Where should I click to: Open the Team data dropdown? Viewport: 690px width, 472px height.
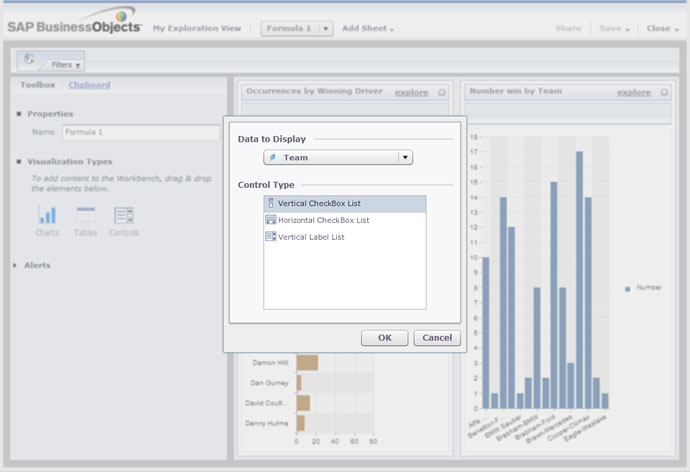[405, 158]
